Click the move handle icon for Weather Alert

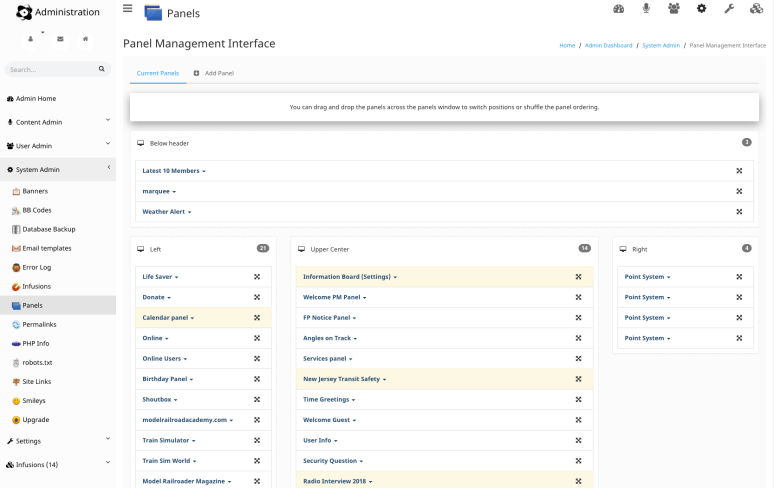738,212
